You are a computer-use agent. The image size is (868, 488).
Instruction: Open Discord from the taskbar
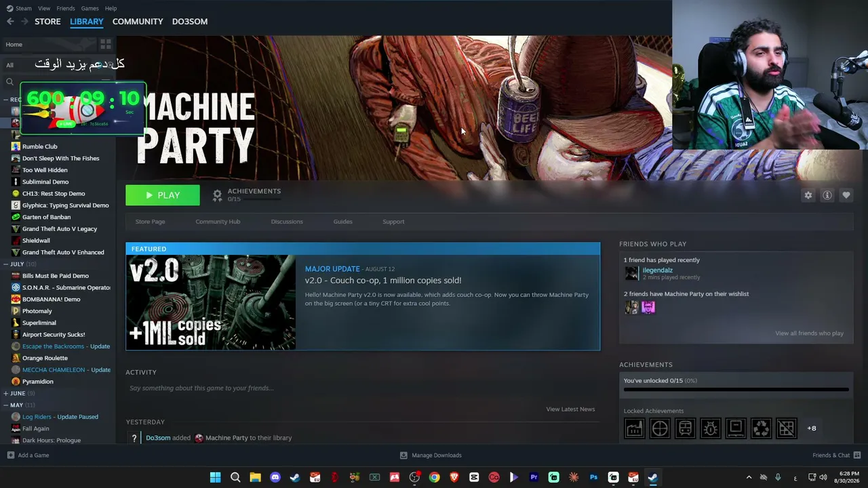tap(275, 477)
